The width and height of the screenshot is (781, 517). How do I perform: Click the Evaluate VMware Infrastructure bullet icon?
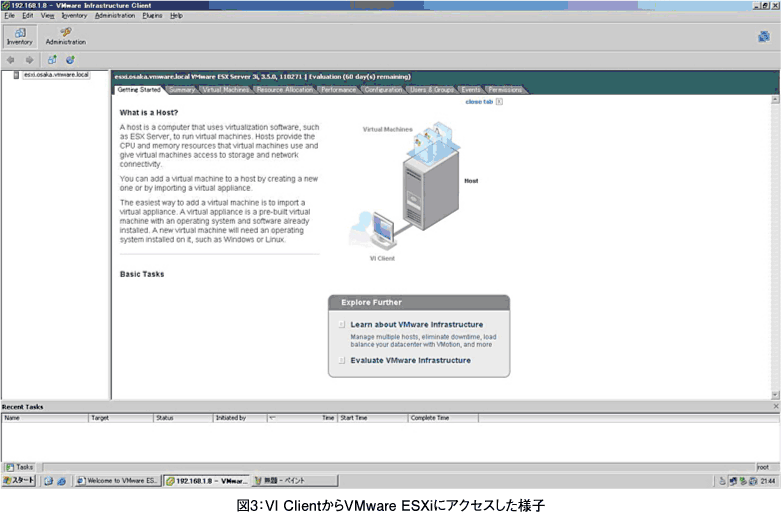[x=342, y=360]
